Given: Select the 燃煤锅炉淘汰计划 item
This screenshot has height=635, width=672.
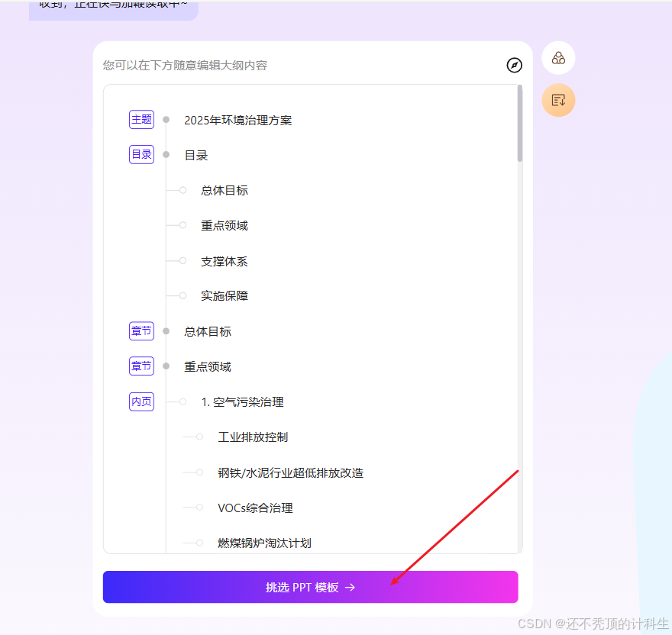Looking at the screenshot, I should point(264,543).
